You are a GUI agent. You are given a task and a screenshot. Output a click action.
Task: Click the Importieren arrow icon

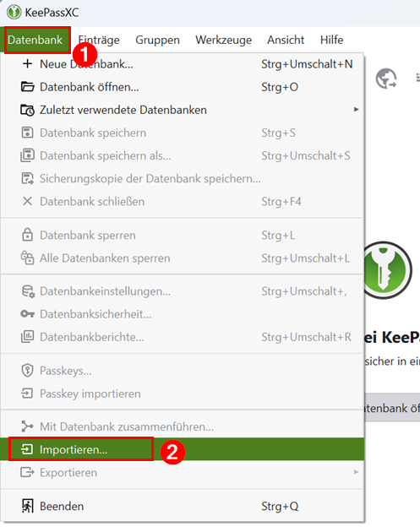[27, 449]
